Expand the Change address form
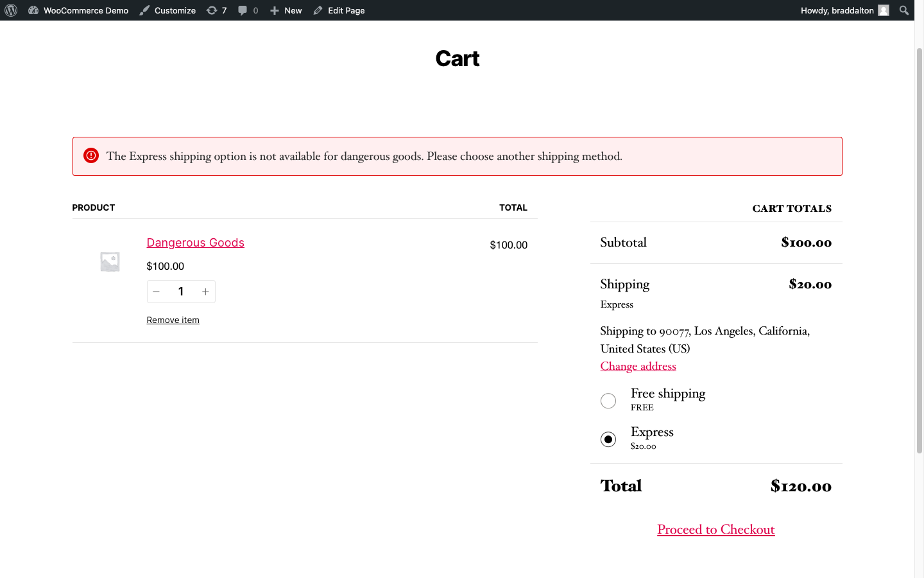 (x=638, y=366)
